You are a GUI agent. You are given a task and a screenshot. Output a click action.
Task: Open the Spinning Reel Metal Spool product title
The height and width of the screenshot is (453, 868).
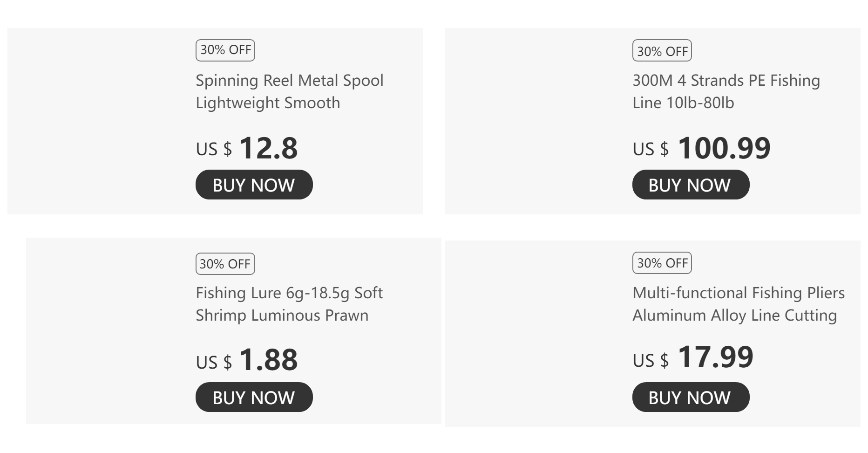(x=289, y=91)
